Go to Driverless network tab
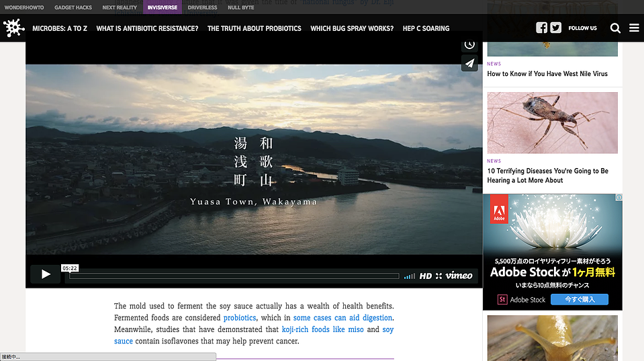The width and height of the screenshot is (644, 361). (x=203, y=7)
